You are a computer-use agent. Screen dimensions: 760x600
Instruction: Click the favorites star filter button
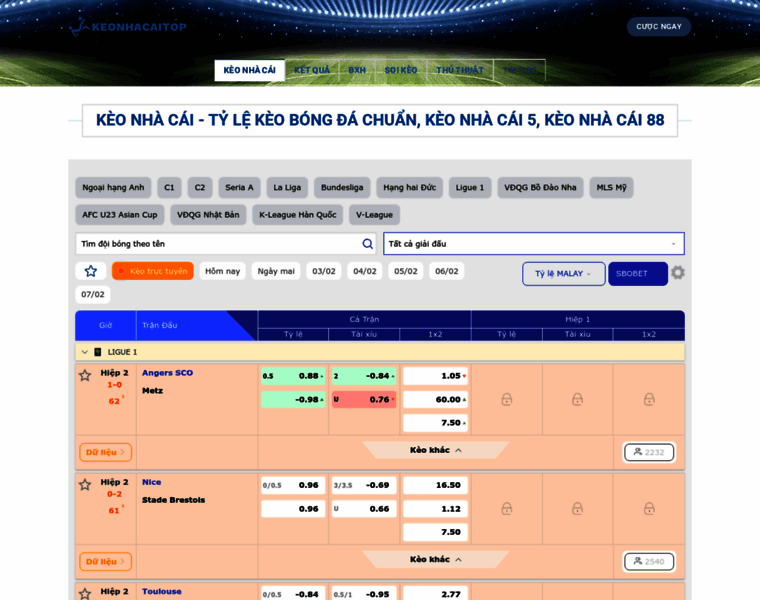coord(91,271)
